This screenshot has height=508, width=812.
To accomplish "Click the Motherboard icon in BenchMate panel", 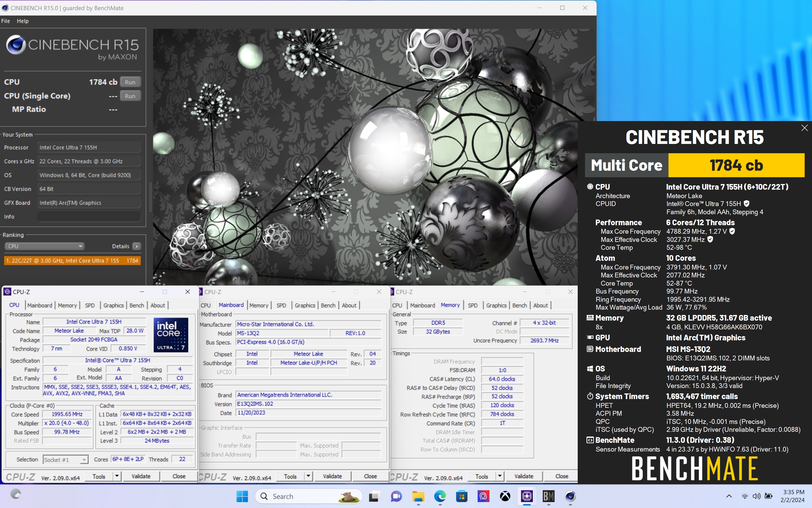I will 590,349.
